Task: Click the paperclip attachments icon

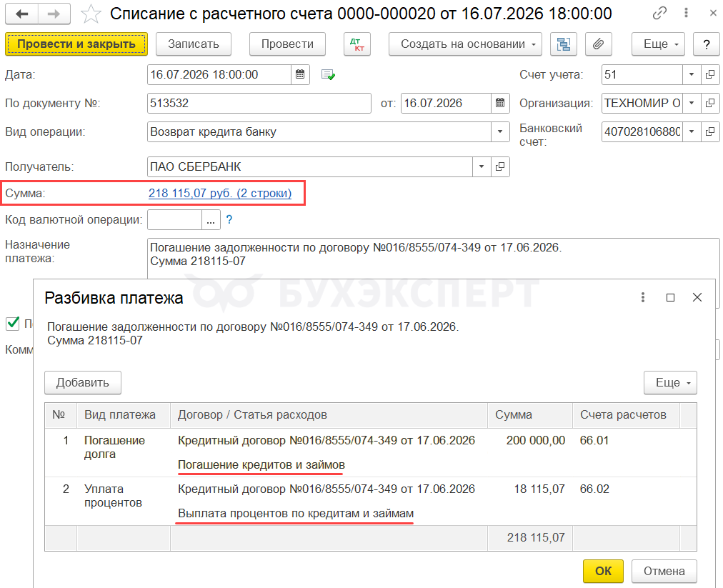Action: tap(599, 44)
